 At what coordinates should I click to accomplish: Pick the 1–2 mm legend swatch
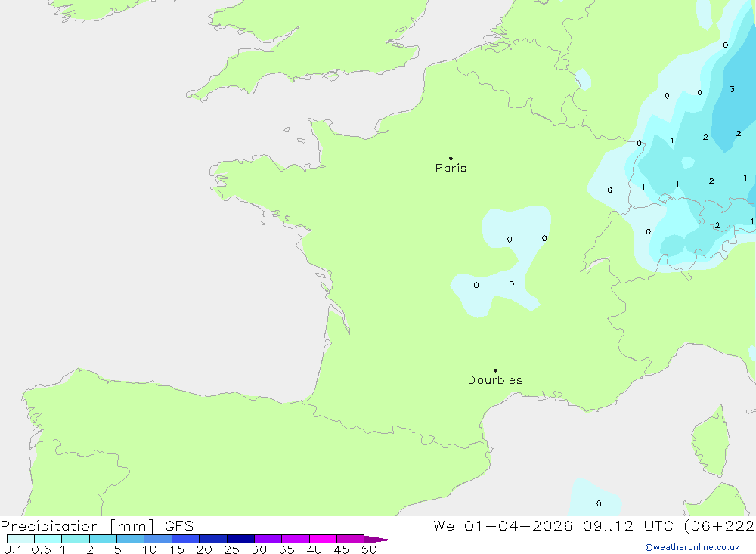[76, 539]
